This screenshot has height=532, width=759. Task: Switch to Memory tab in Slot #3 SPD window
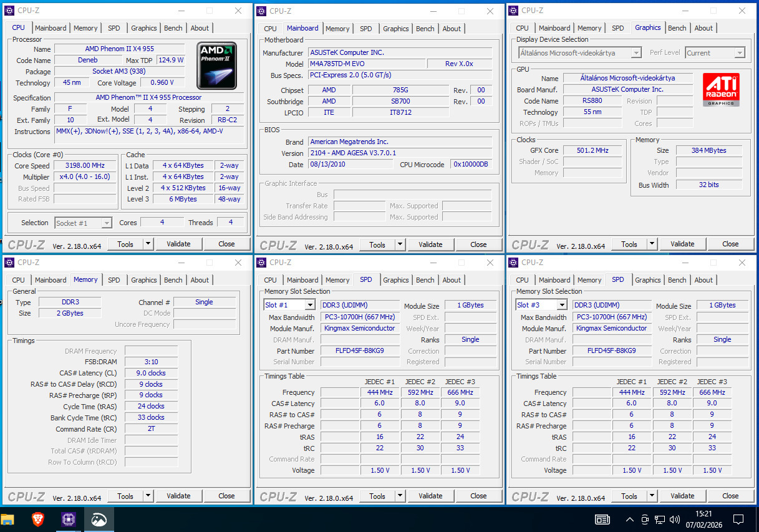(x=589, y=280)
